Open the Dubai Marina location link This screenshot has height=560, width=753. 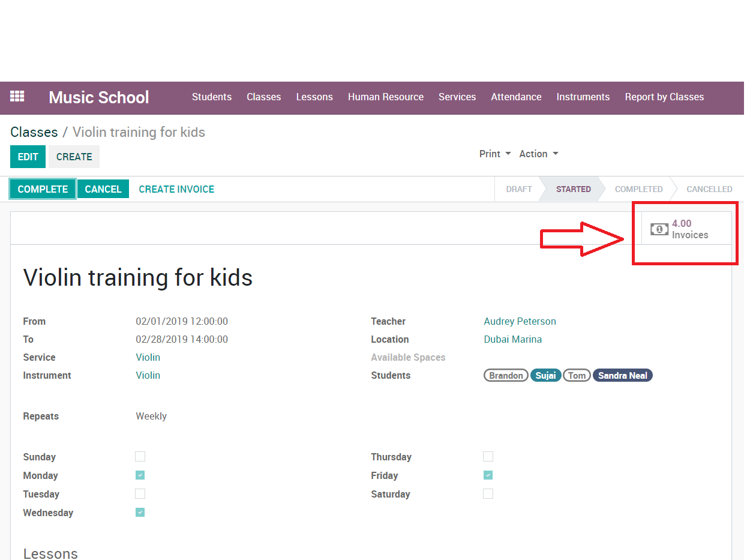coord(512,339)
